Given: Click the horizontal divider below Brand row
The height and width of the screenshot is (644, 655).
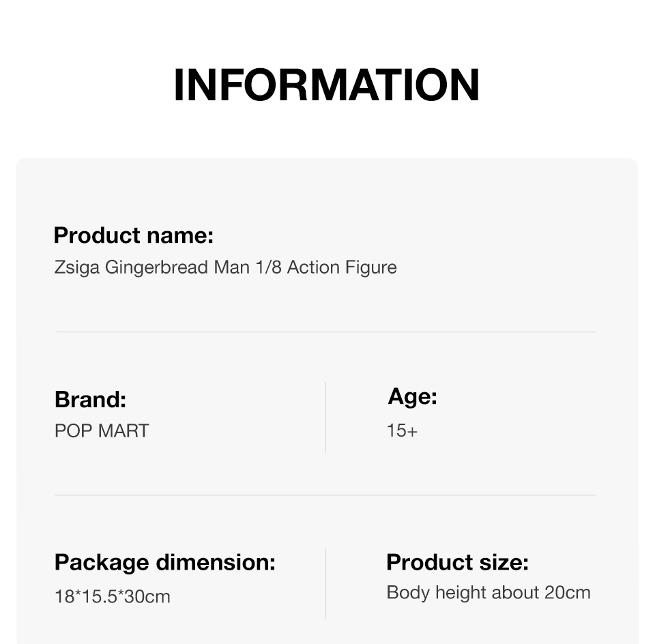Looking at the screenshot, I should point(325,495).
